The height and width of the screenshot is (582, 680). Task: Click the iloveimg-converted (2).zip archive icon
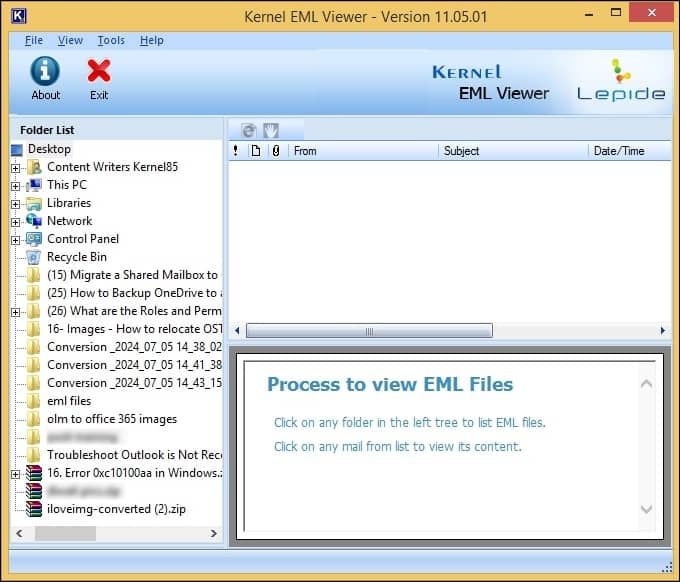tap(34, 509)
